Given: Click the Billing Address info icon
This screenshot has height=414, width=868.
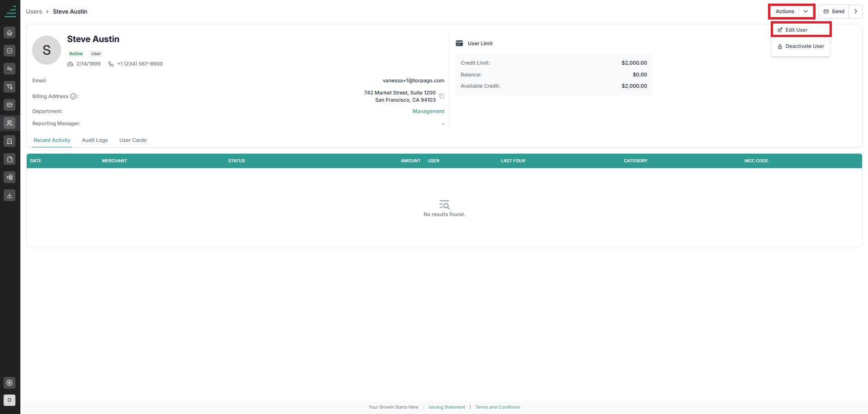Looking at the screenshot, I should click(x=73, y=96).
